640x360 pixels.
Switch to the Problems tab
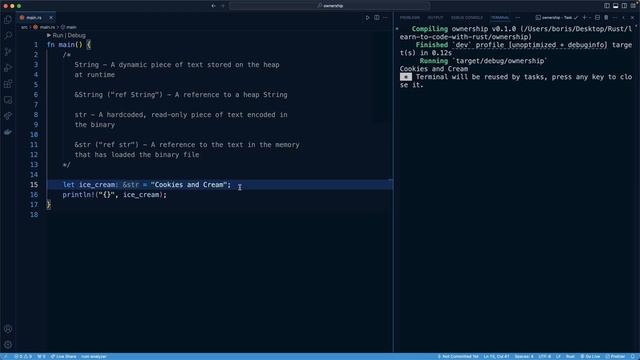(x=410, y=18)
